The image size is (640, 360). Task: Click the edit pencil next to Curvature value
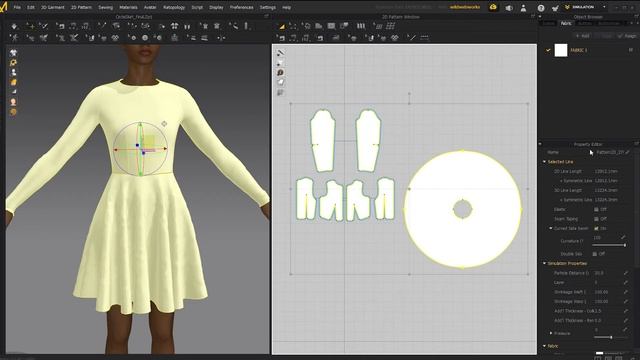(x=623, y=237)
